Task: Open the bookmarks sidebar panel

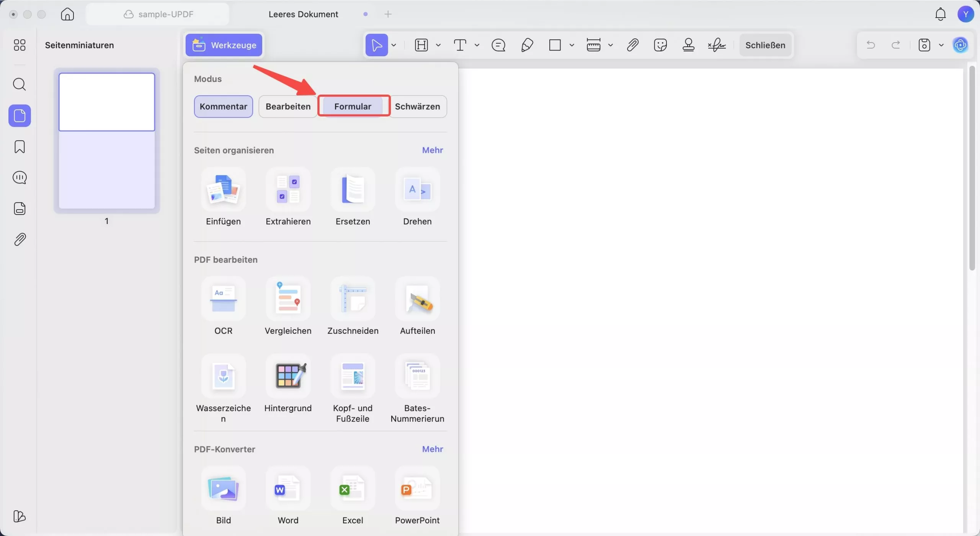Action: [20, 147]
